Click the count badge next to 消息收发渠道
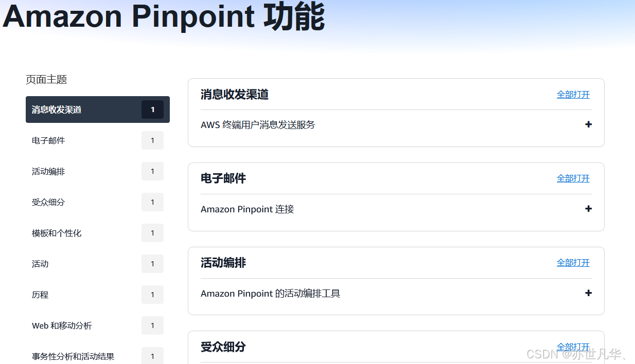635x364 pixels. pos(152,110)
